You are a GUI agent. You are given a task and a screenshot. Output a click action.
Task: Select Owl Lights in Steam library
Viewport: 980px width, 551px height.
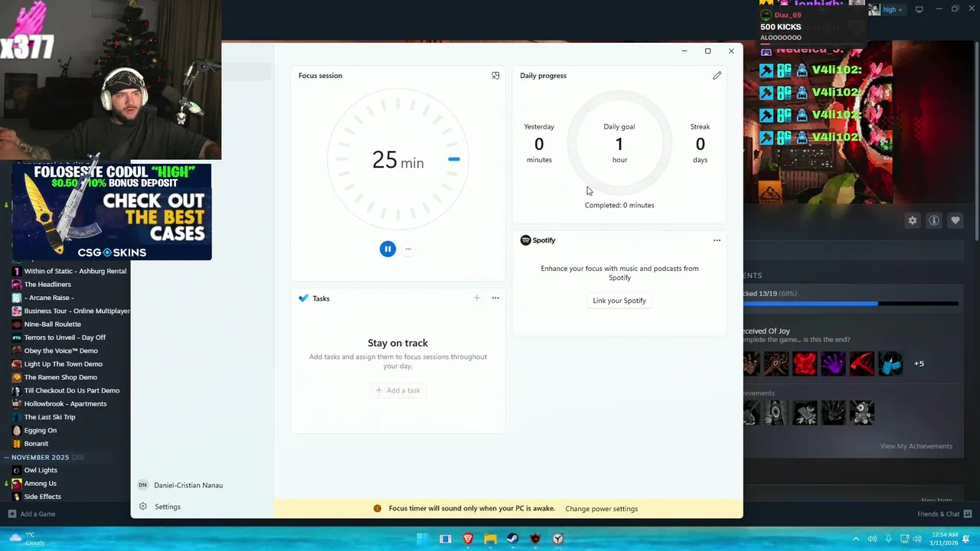click(41, 471)
